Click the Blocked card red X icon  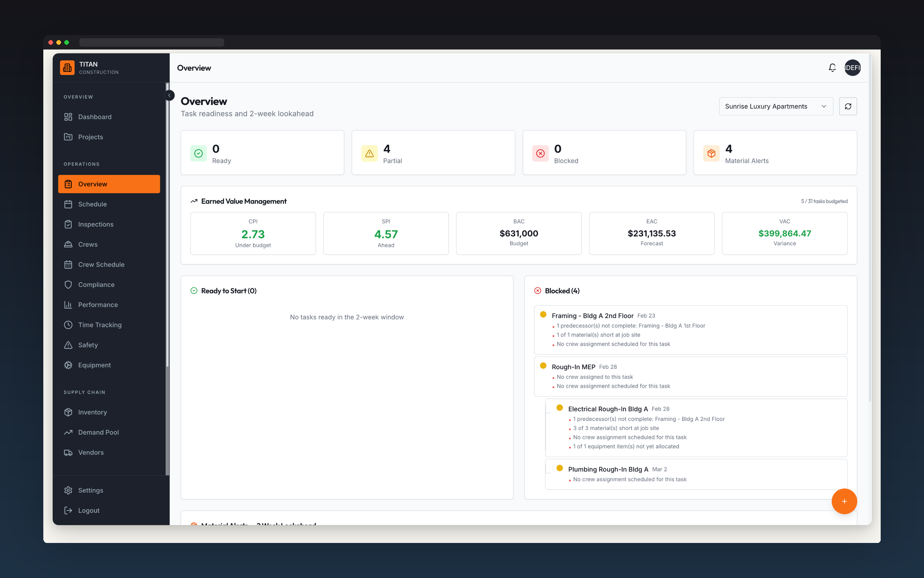pos(540,153)
